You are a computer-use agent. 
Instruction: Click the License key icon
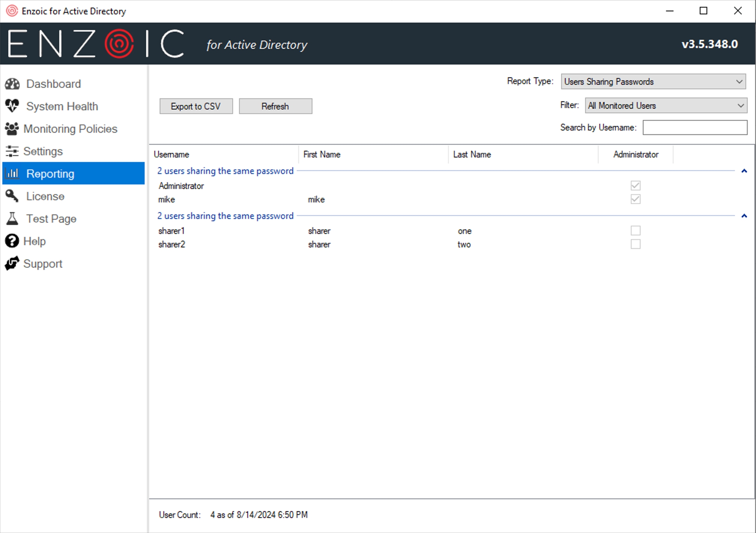12,196
